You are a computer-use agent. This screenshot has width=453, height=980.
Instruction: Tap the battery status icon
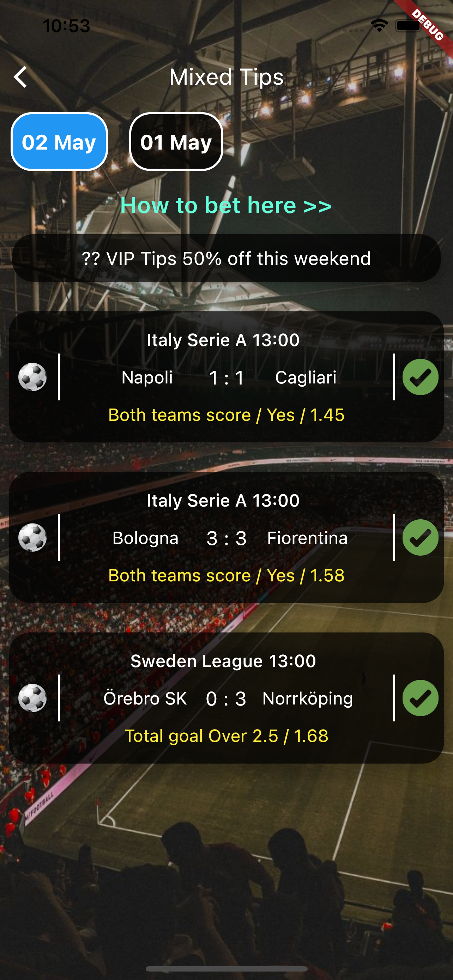pos(409,26)
